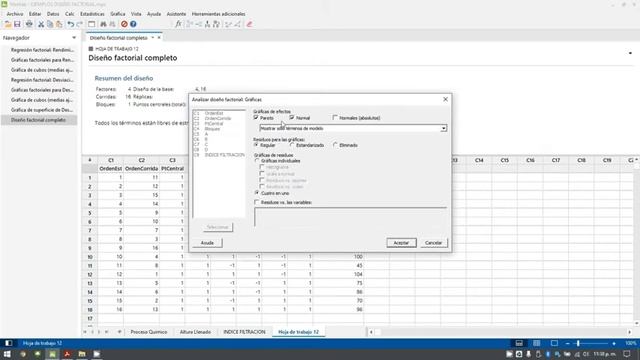Viewport: 640px width, 360px height.
Task: Open the Herramientas adicionales menu
Action: [218, 14]
